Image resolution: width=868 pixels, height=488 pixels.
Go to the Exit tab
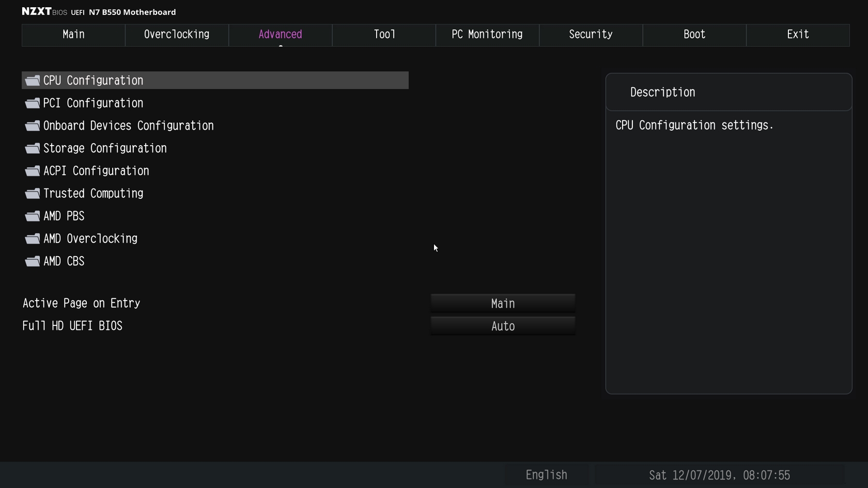point(798,35)
